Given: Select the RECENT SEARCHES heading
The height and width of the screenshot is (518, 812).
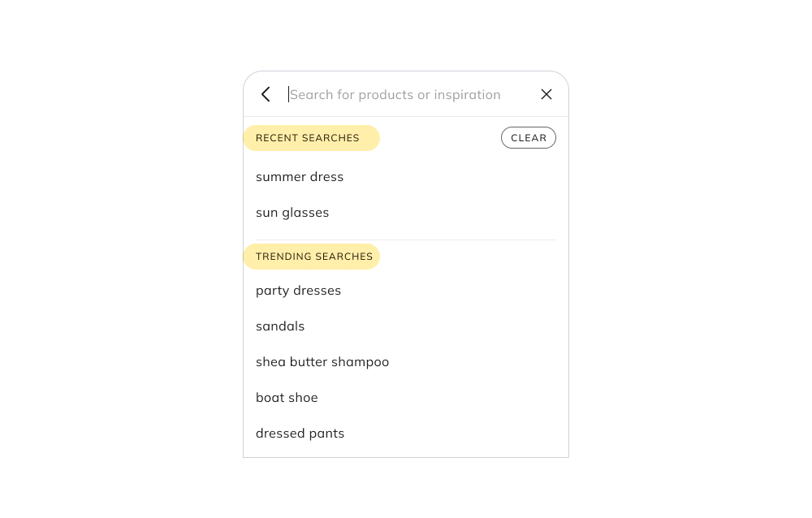Looking at the screenshot, I should click(308, 138).
